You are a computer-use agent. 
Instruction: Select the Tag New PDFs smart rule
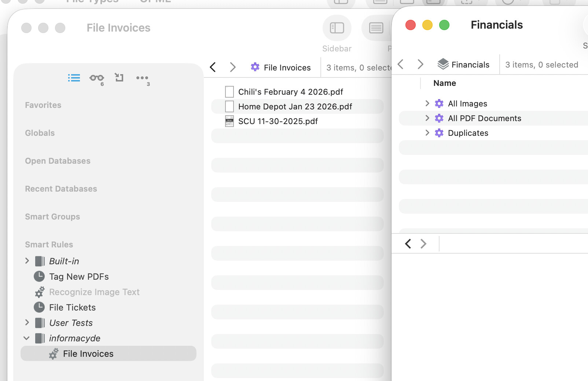(x=79, y=276)
